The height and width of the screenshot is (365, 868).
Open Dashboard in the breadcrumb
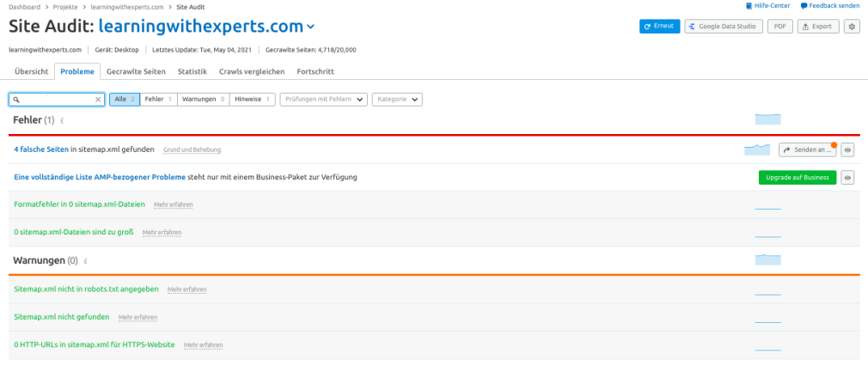click(x=24, y=7)
